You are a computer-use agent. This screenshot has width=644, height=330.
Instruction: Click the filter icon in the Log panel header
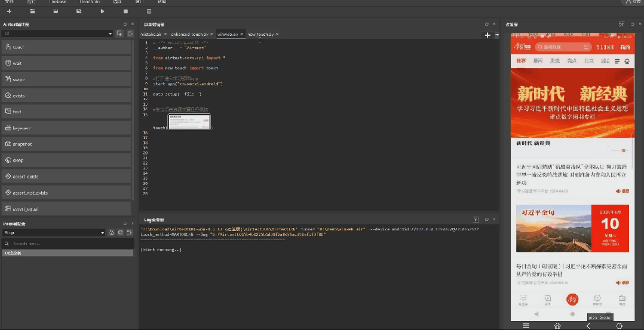point(476,220)
